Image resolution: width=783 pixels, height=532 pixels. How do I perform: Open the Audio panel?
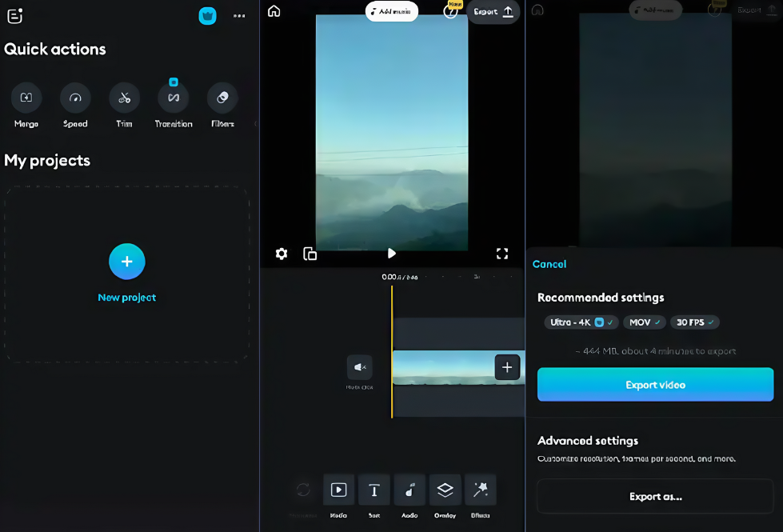click(409, 490)
